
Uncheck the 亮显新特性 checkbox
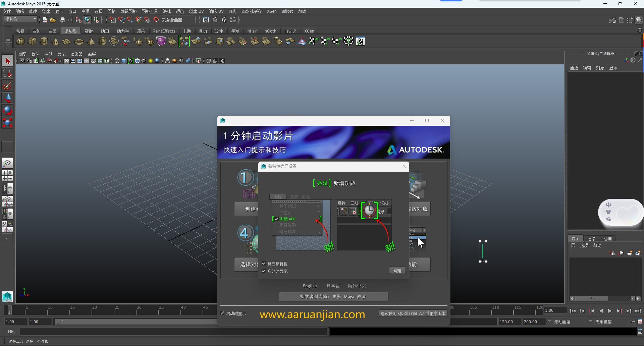tap(264, 264)
